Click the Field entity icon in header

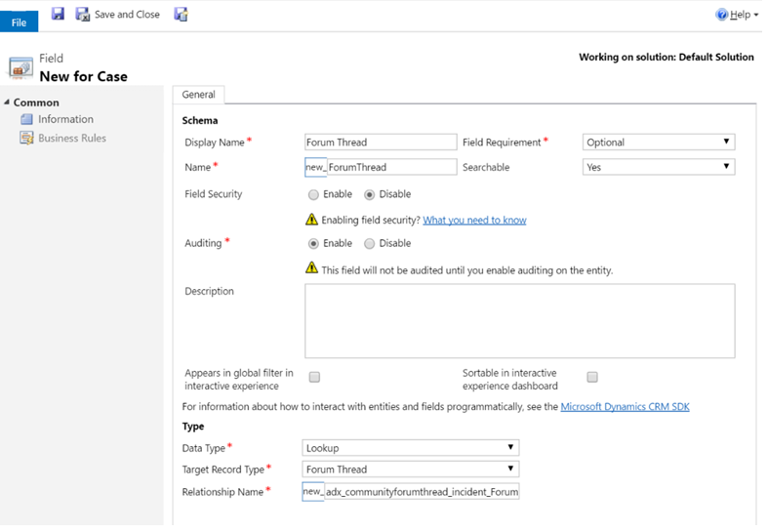tap(20, 67)
